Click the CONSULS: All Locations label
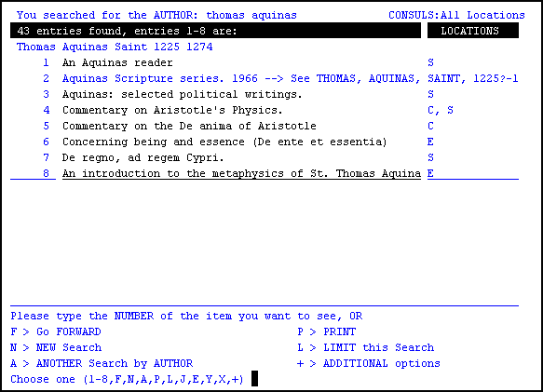The width and height of the screenshot is (543, 392). pyautogui.click(x=456, y=15)
